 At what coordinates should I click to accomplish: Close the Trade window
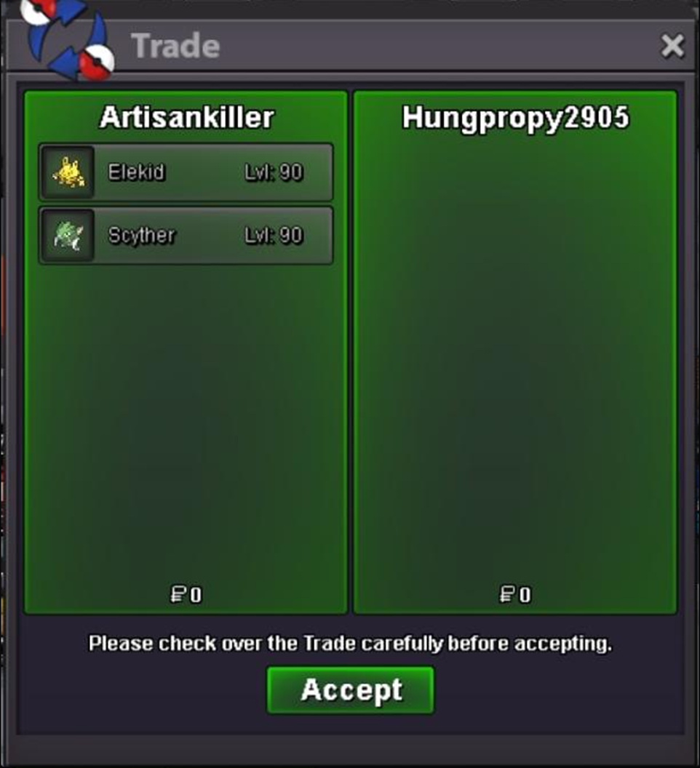(x=672, y=46)
